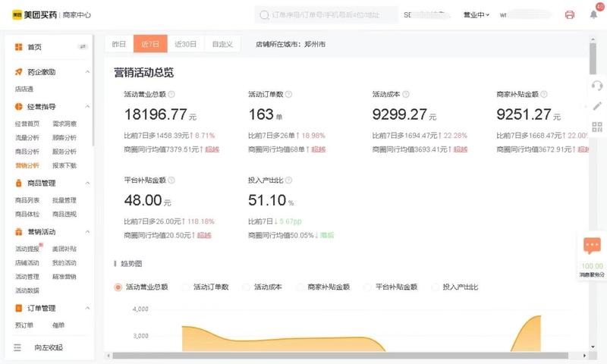Screen dimensions: 607x364
Task: Open 我的活动 in the sidebar
Action: click(64, 262)
